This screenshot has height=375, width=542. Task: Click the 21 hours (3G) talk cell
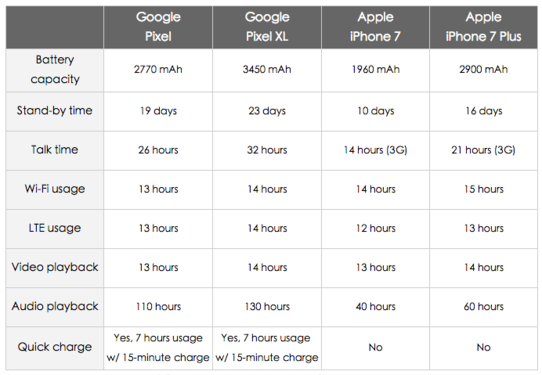click(x=483, y=150)
